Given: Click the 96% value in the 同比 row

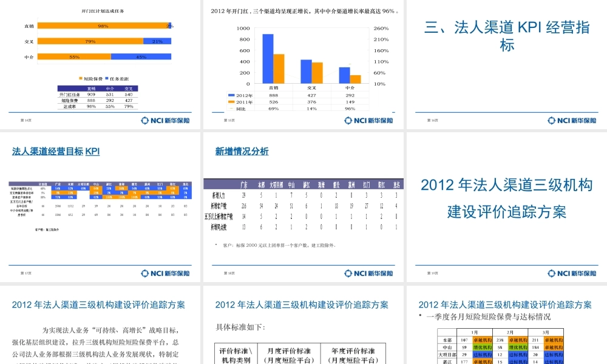Looking at the screenshot, I should (350, 109).
